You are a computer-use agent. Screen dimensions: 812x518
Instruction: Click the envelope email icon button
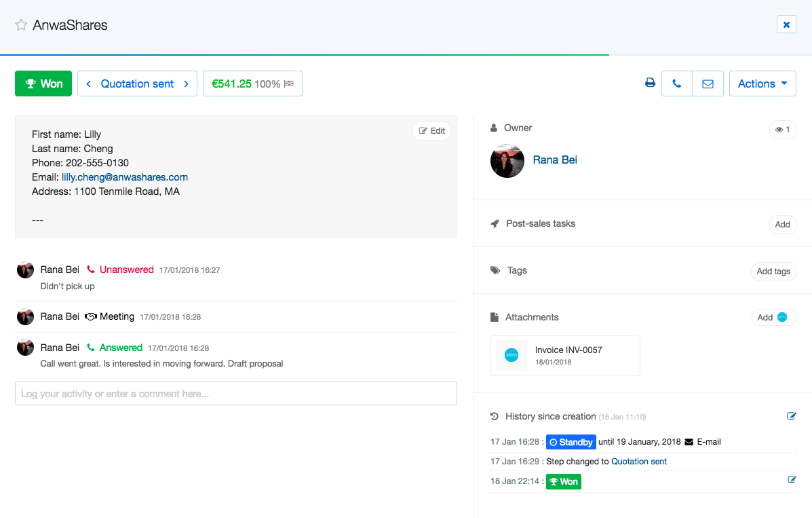click(708, 84)
